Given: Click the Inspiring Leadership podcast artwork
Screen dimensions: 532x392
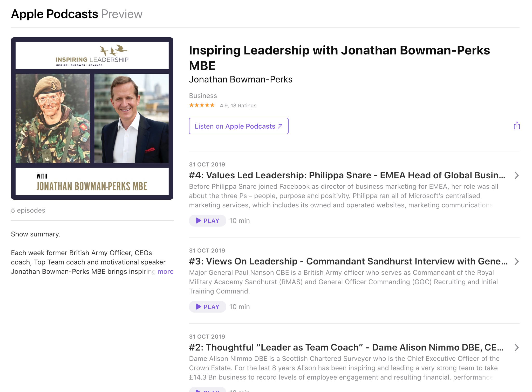Looking at the screenshot, I should coord(92,118).
